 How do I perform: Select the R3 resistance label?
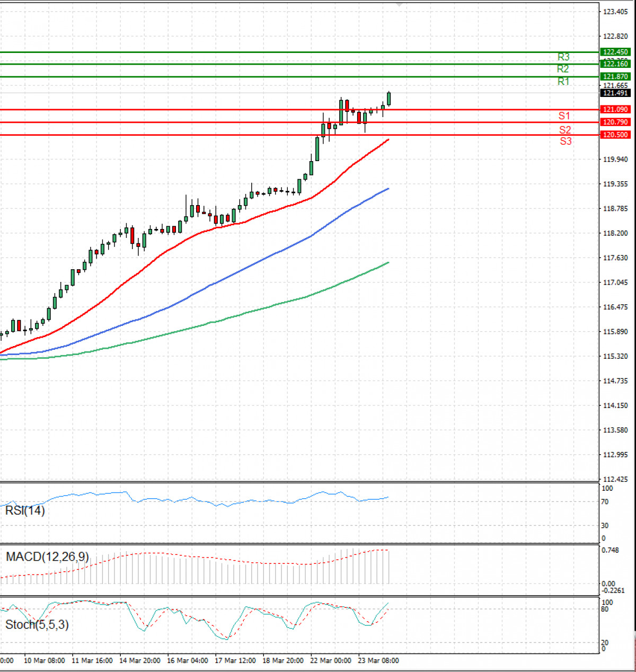(563, 57)
